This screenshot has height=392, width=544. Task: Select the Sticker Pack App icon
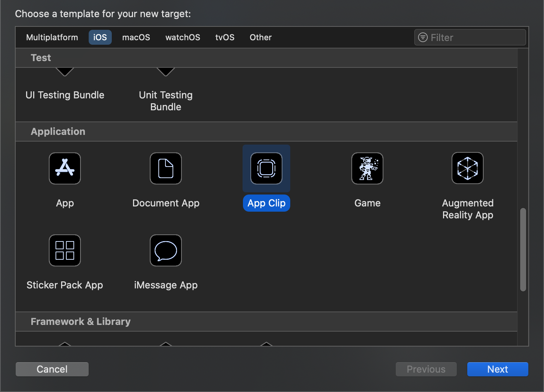65,250
